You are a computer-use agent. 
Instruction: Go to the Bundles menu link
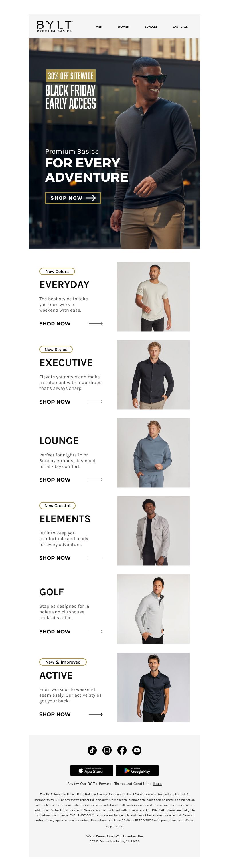[151, 27]
